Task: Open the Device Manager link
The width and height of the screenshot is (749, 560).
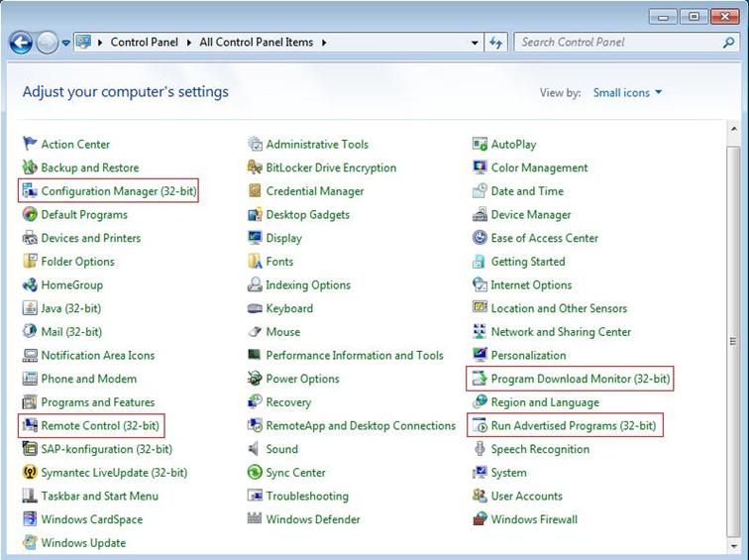Action: point(531,214)
